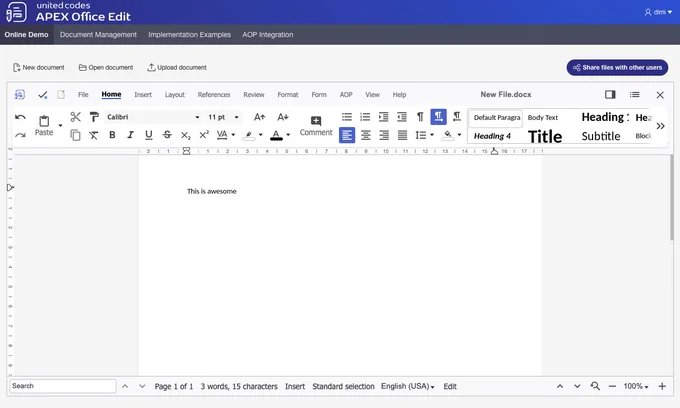
Task: Apply paragraph background color bucket
Action: tap(448, 135)
